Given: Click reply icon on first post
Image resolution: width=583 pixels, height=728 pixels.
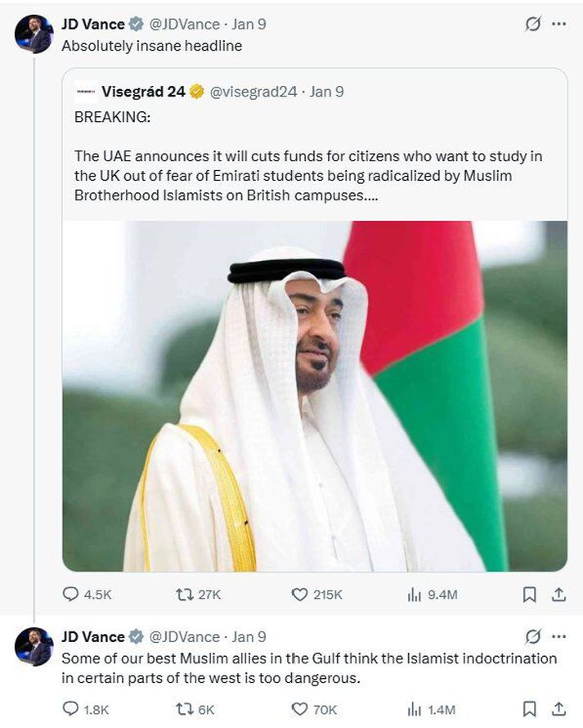Looking at the screenshot, I should (71, 595).
